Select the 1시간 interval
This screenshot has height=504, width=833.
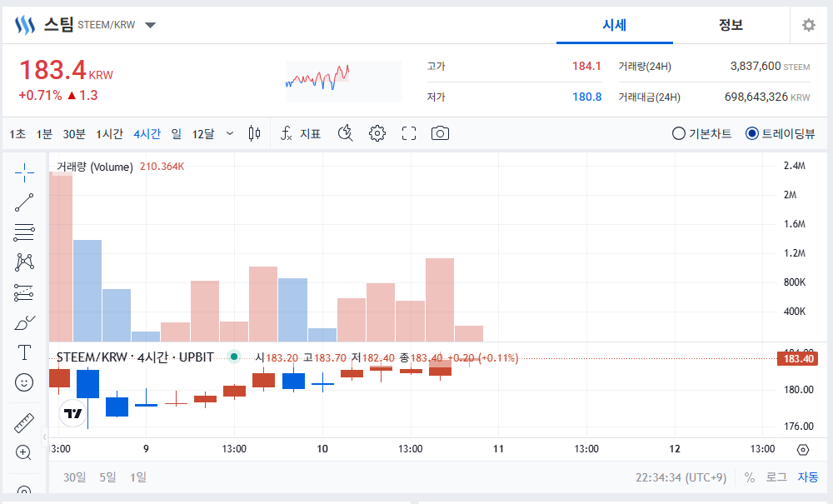tap(109, 134)
